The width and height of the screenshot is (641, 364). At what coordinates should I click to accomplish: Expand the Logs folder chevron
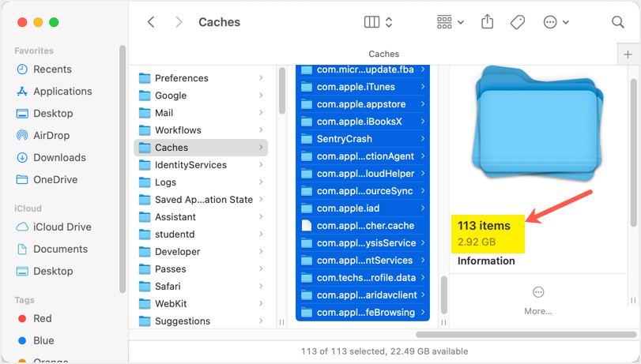tap(261, 182)
